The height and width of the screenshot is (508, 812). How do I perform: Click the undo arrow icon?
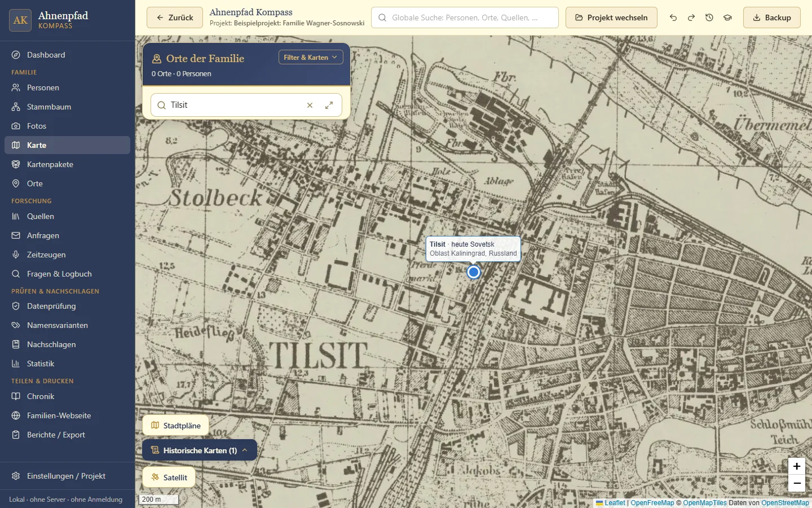673,17
